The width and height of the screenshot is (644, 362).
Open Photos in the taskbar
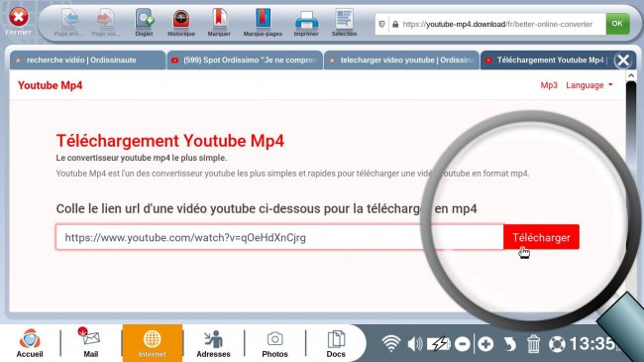tap(274, 343)
